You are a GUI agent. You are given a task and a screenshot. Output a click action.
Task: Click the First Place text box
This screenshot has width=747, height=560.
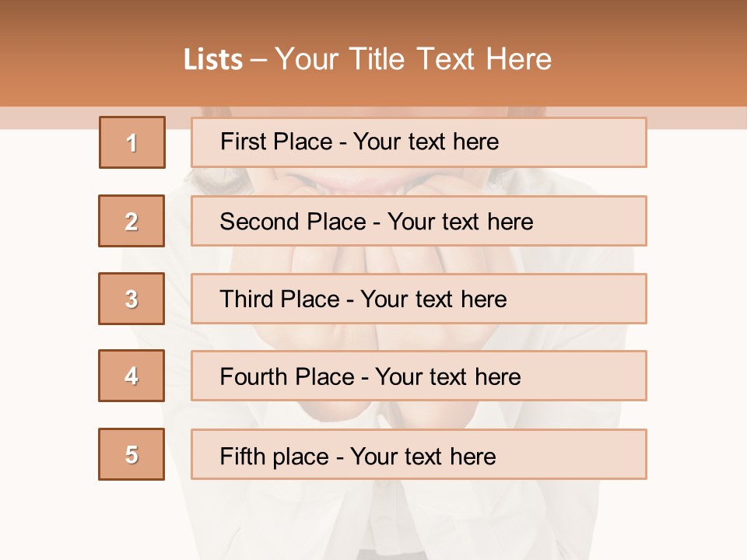[x=419, y=142]
